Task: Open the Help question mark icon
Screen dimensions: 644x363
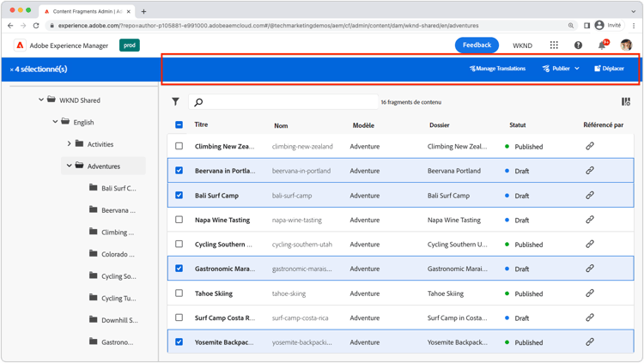Action: tap(578, 45)
